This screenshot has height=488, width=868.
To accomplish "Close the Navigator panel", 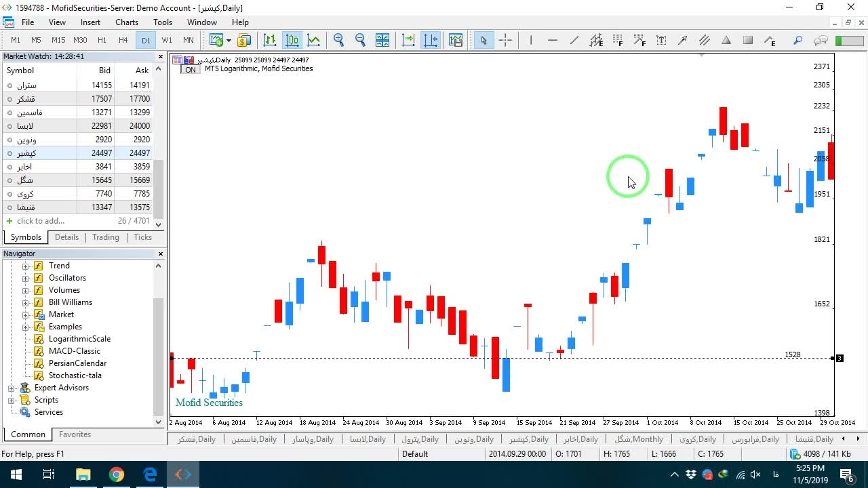I will coord(161,253).
